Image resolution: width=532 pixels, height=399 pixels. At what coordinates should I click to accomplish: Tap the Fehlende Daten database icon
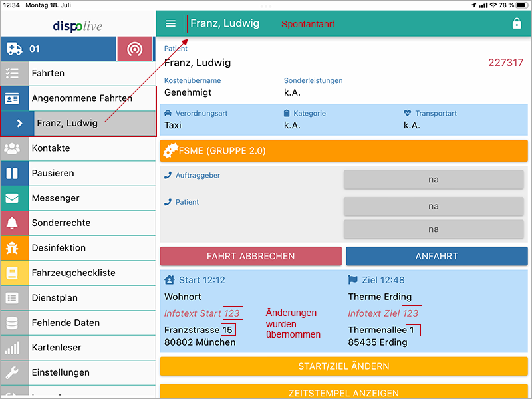(12, 323)
